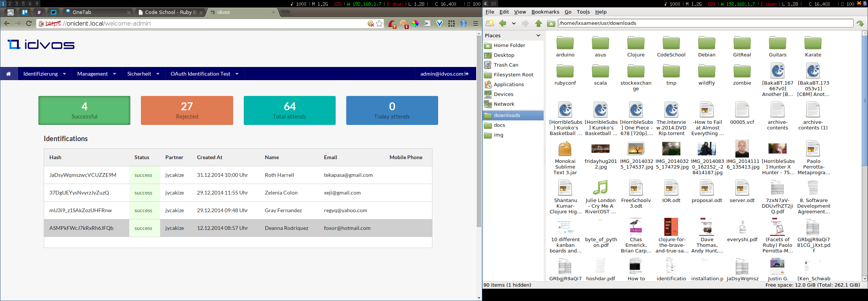Click the idvos logo
The image size is (868, 301).
pyautogui.click(x=41, y=45)
